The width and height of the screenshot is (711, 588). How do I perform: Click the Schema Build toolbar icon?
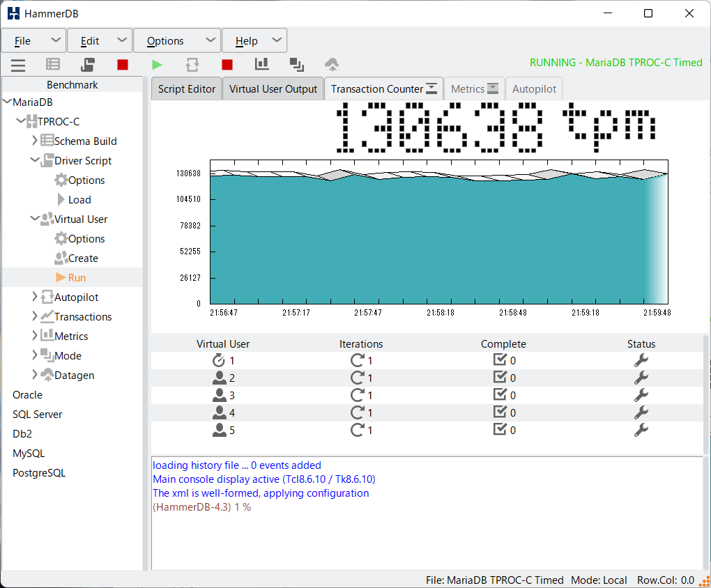[x=53, y=64]
